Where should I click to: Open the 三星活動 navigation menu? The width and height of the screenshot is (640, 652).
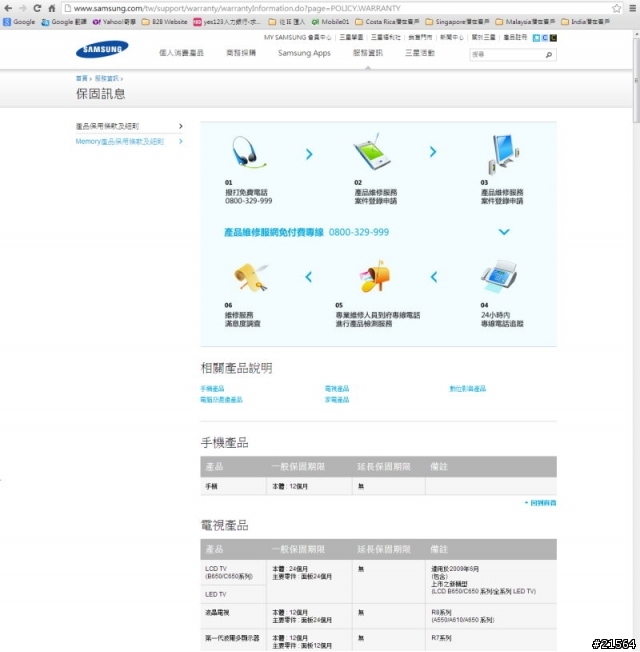pyautogui.click(x=420, y=53)
